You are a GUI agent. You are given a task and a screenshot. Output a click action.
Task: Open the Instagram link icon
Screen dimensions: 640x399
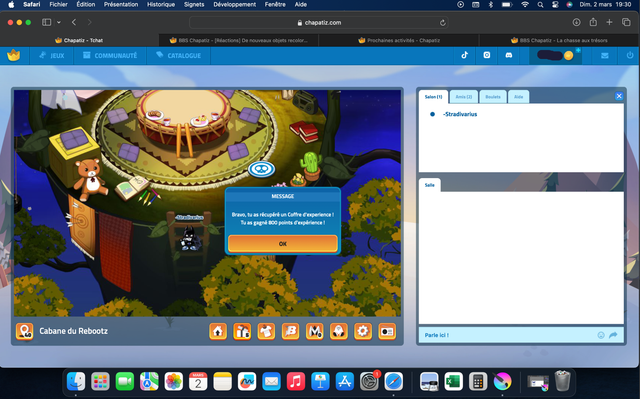tap(487, 55)
